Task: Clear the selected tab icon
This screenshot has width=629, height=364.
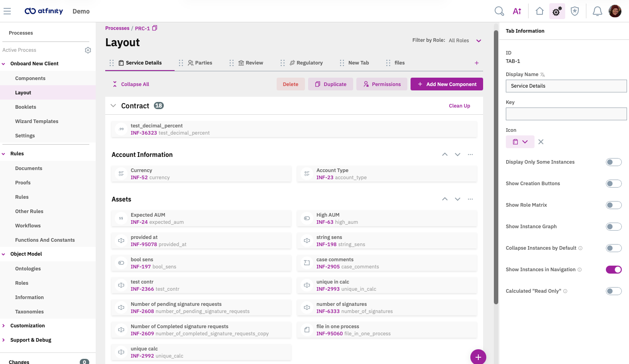Action: (x=541, y=142)
